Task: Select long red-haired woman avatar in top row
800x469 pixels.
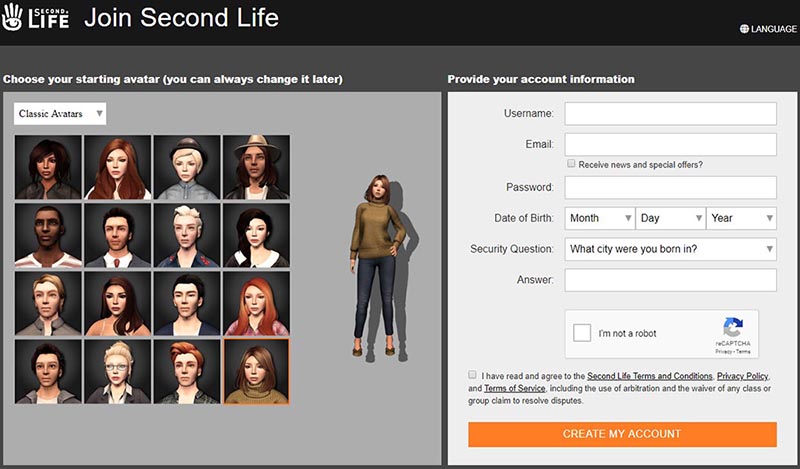Action: [x=117, y=167]
